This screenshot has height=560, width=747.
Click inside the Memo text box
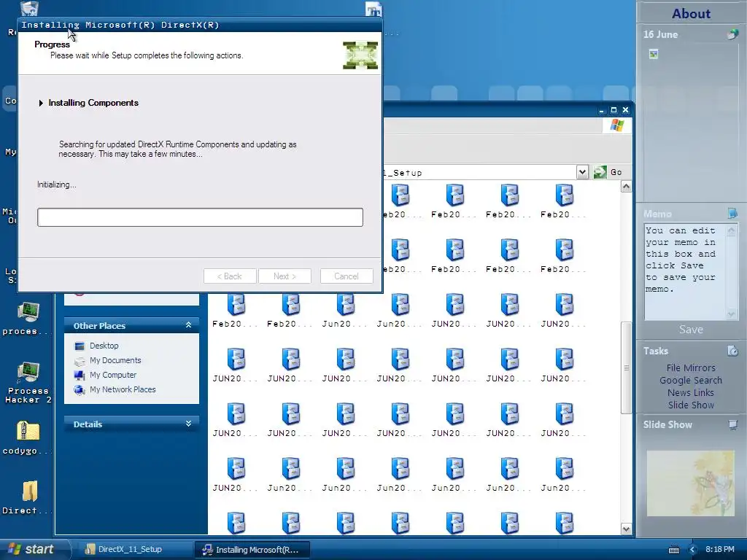[684, 272]
